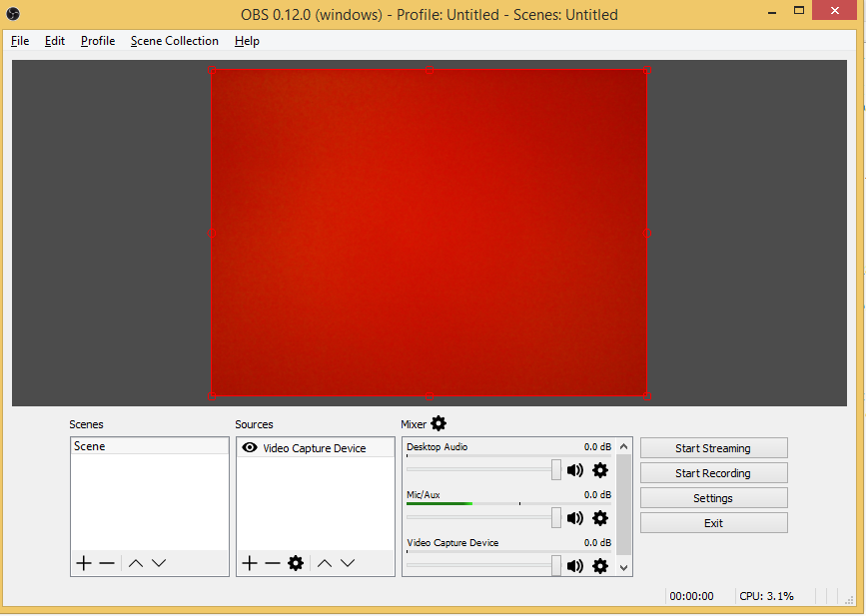Open the Profile menu
Image resolution: width=866 pixels, height=616 pixels.
[x=98, y=41]
